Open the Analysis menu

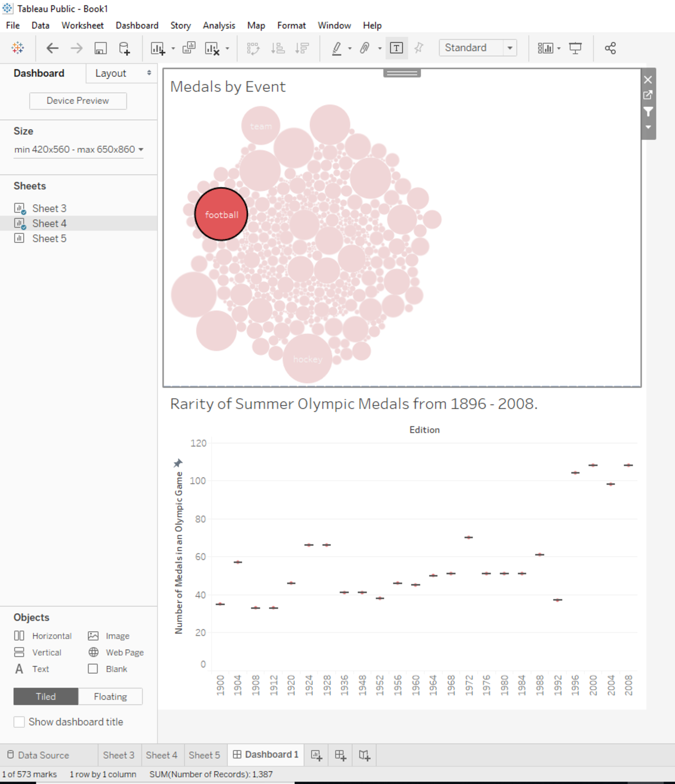219,26
